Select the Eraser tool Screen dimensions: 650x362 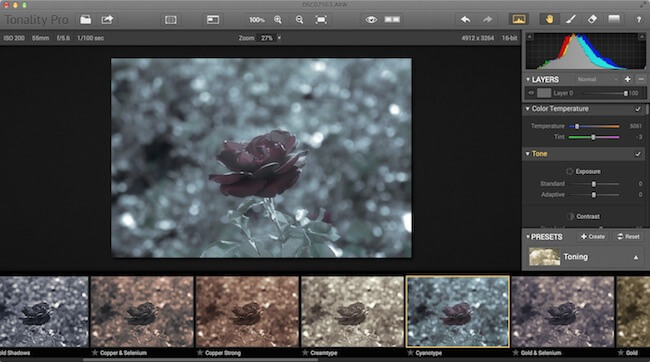coord(592,19)
